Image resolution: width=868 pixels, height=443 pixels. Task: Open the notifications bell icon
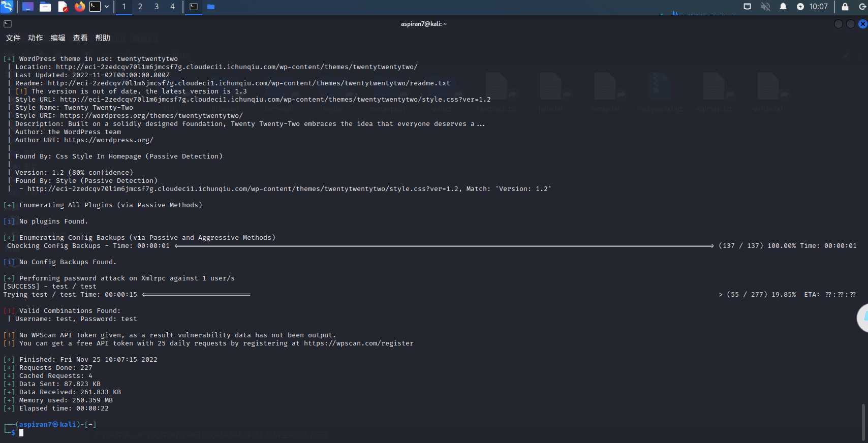point(783,7)
